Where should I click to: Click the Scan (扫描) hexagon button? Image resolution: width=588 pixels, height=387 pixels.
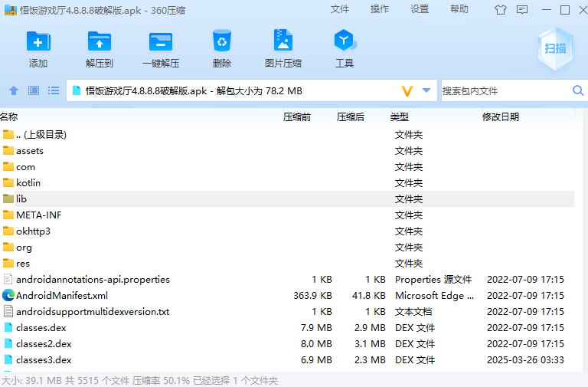click(x=555, y=49)
